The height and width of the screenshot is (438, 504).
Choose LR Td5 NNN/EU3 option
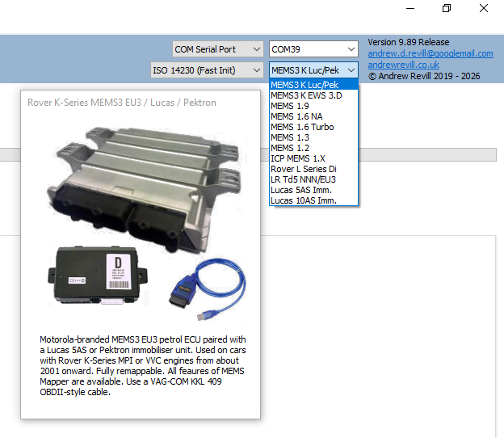pyautogui.click(x=304, y=179)
